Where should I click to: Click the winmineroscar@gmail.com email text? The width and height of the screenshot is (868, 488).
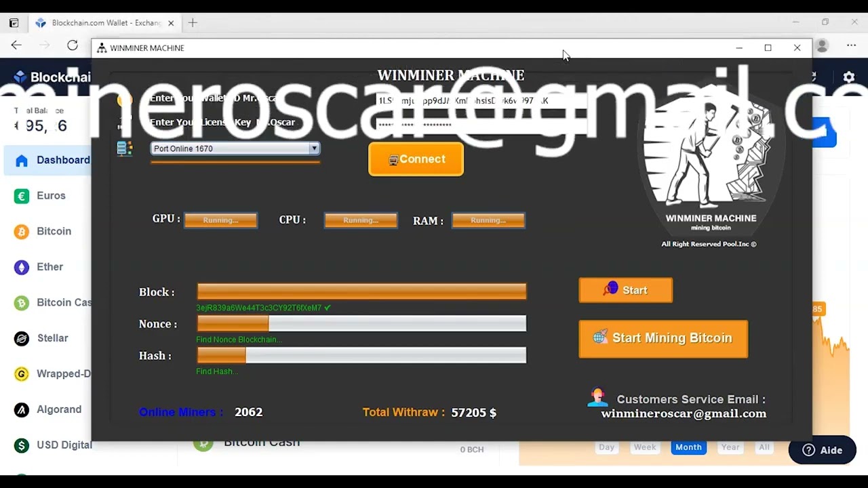[684, 413]
